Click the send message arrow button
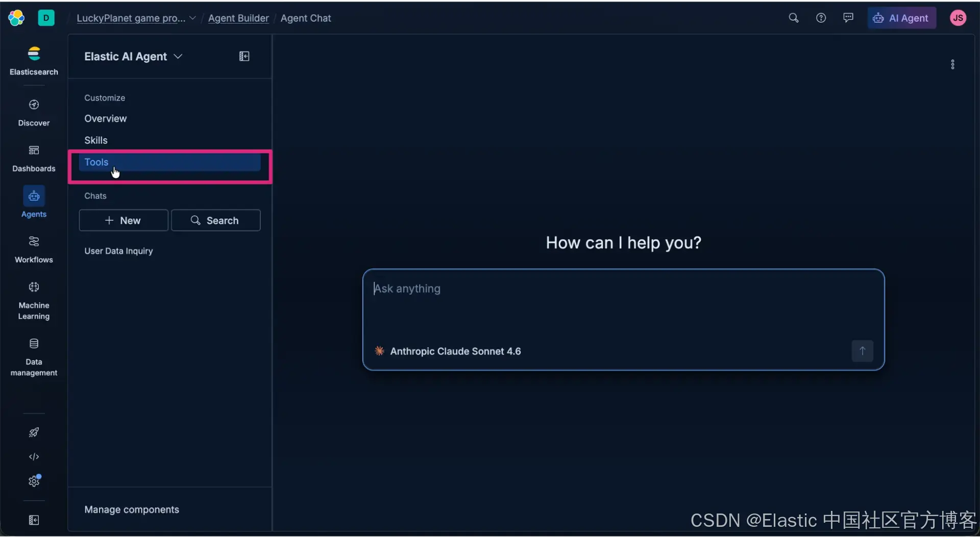 [x=862, y=351]
